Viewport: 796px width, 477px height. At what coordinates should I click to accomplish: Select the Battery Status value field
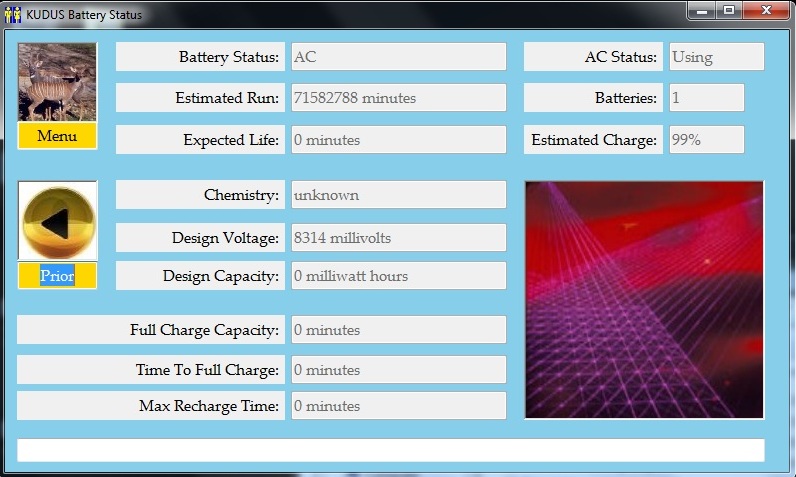397,57
